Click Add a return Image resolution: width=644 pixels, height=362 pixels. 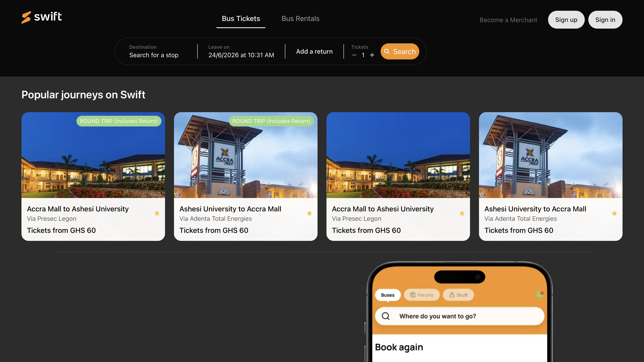coord(314,51)
